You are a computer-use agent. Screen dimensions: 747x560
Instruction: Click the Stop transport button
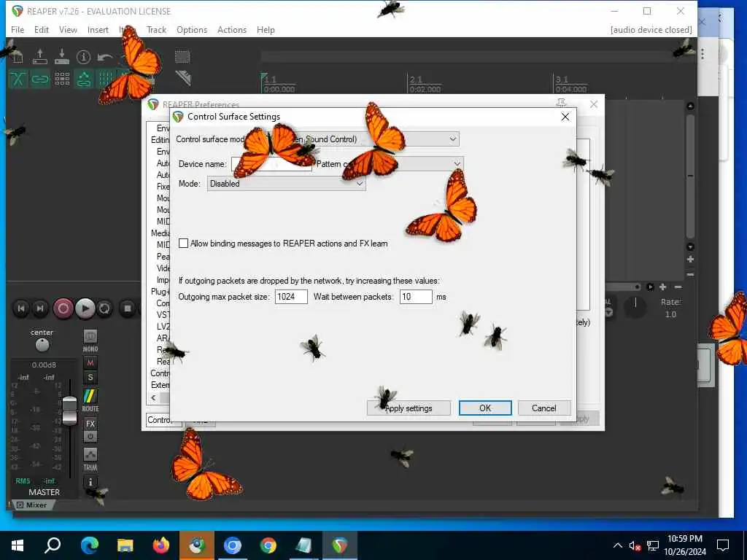click(127, 308)
